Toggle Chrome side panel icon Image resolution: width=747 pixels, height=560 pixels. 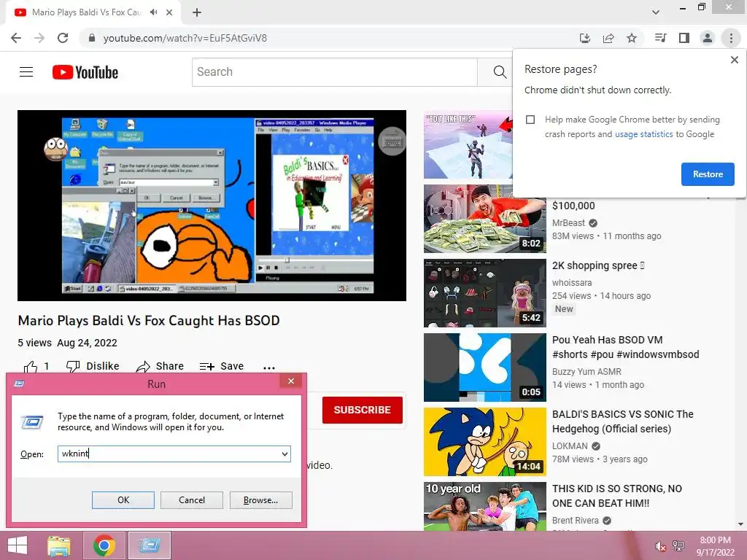pos(684,38)
